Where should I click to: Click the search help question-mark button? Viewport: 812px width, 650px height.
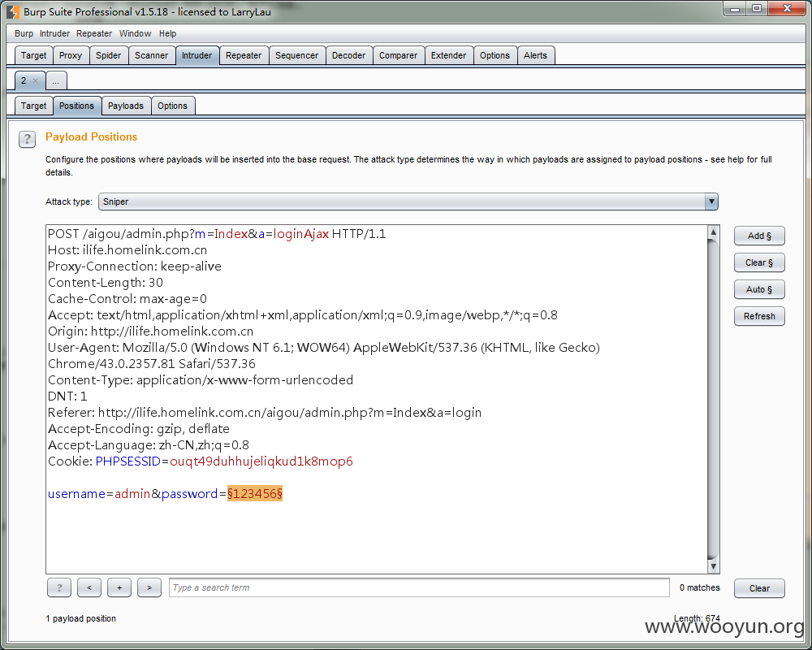59,587
